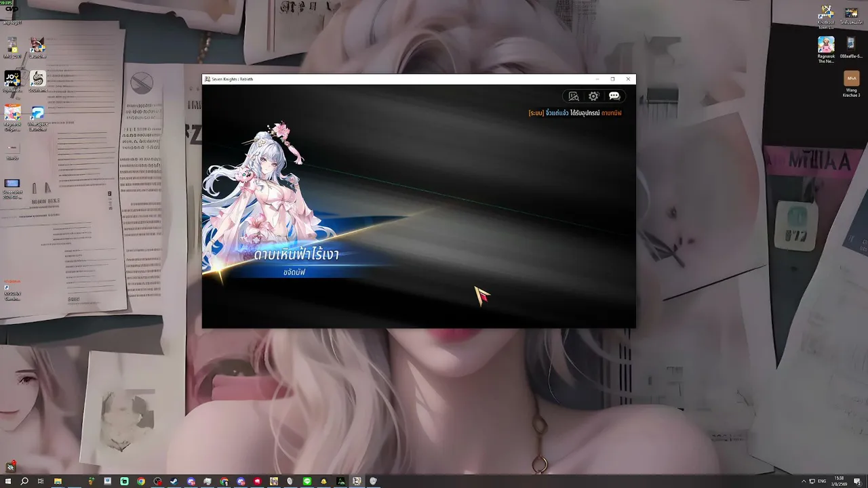Click the taskbar clock and date
868x488 pixels.
click(840, 481)
